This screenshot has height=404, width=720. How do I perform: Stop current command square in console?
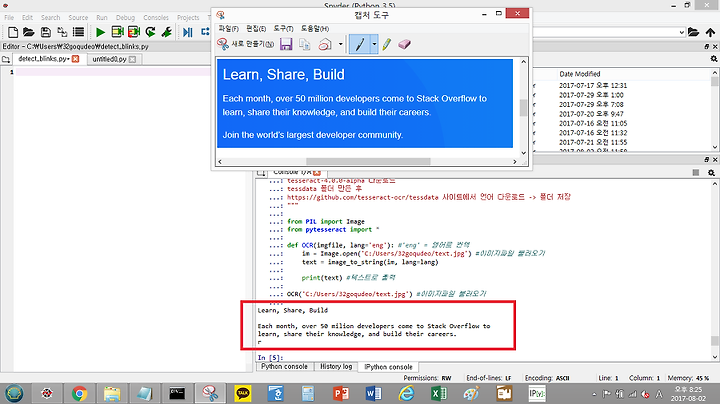click(x=696, y=173)
